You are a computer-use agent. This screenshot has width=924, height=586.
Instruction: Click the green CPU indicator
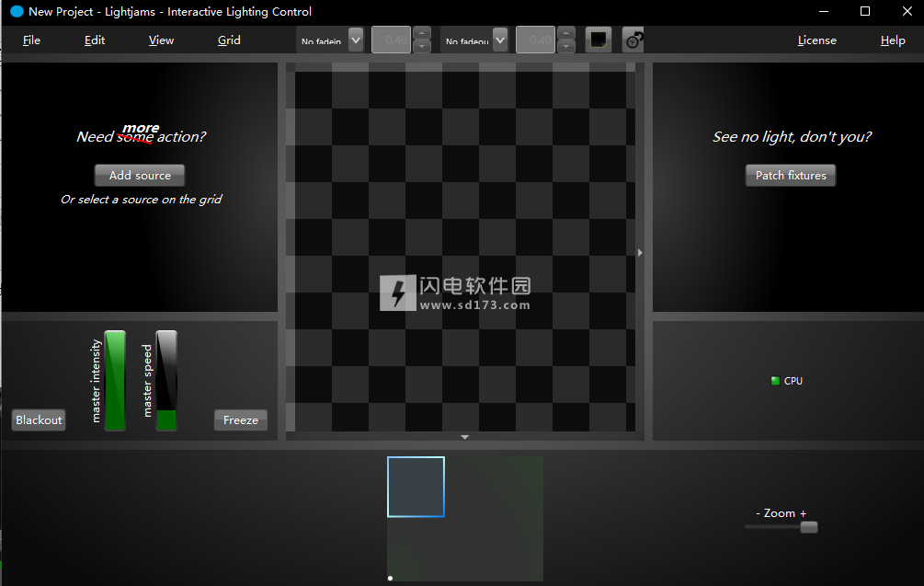click(775, 381)
